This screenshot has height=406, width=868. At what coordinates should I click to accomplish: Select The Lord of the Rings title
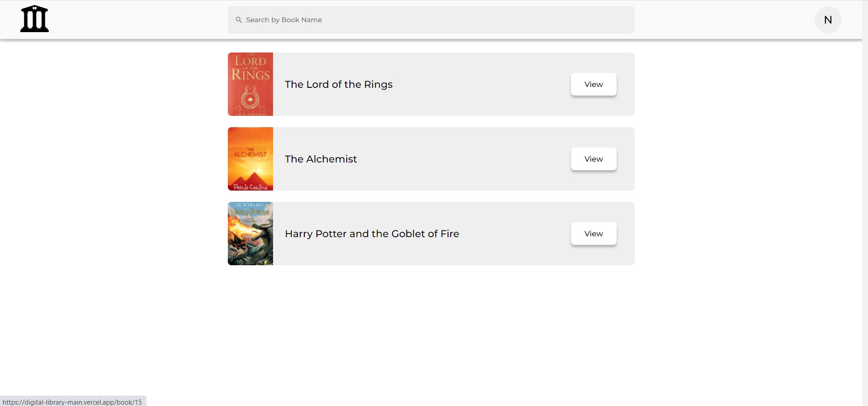(x=338, y=84)
